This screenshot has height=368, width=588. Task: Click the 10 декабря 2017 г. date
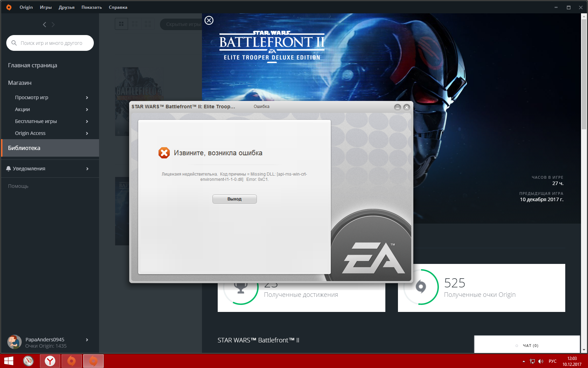[x=541, y=199]
